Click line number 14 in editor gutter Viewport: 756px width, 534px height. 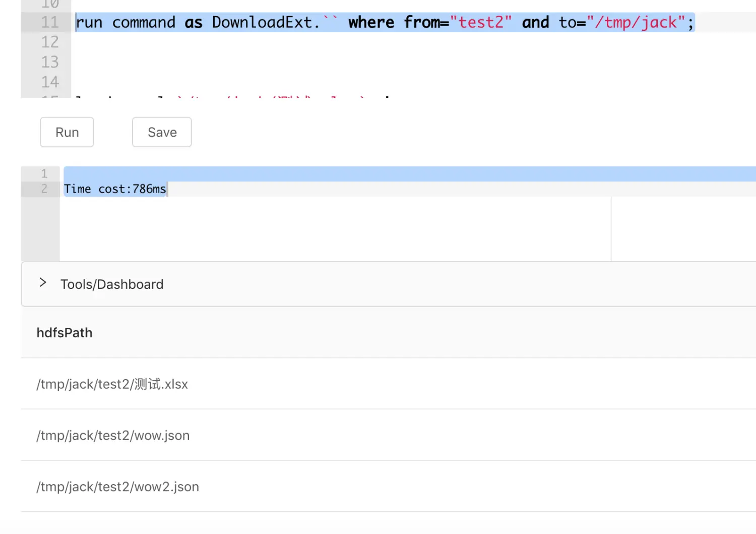pos(50,82)
